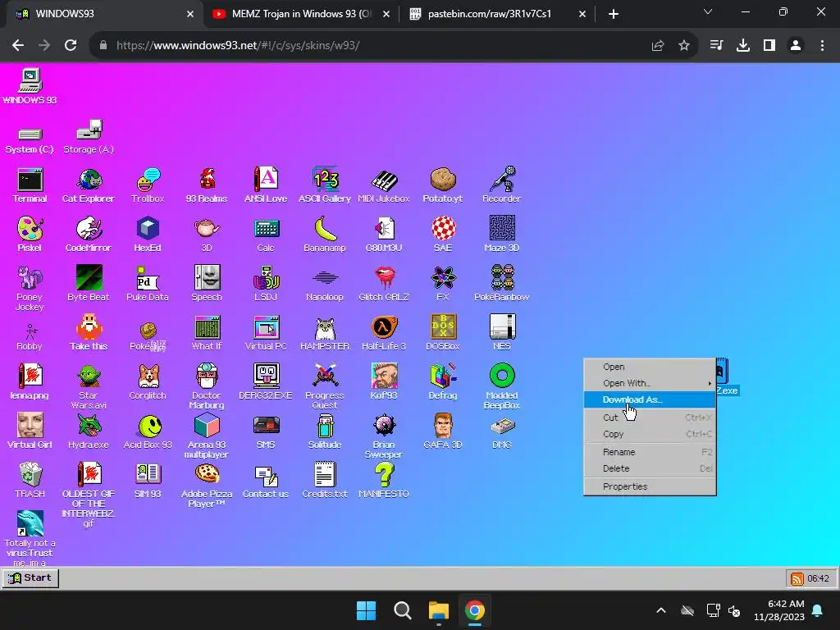Open the Terminal desktop icon

[30, 185]
